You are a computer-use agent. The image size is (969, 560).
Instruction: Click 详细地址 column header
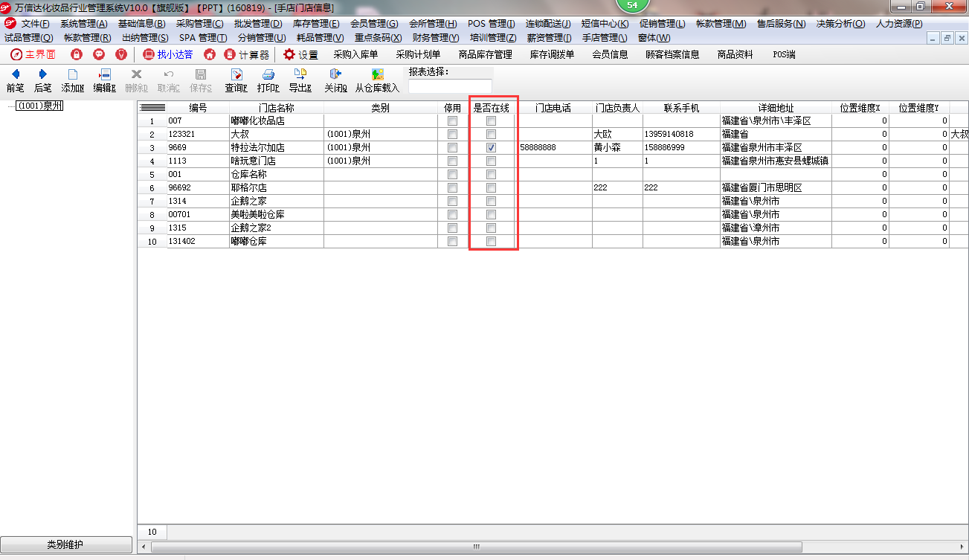(x=776, y=108)
